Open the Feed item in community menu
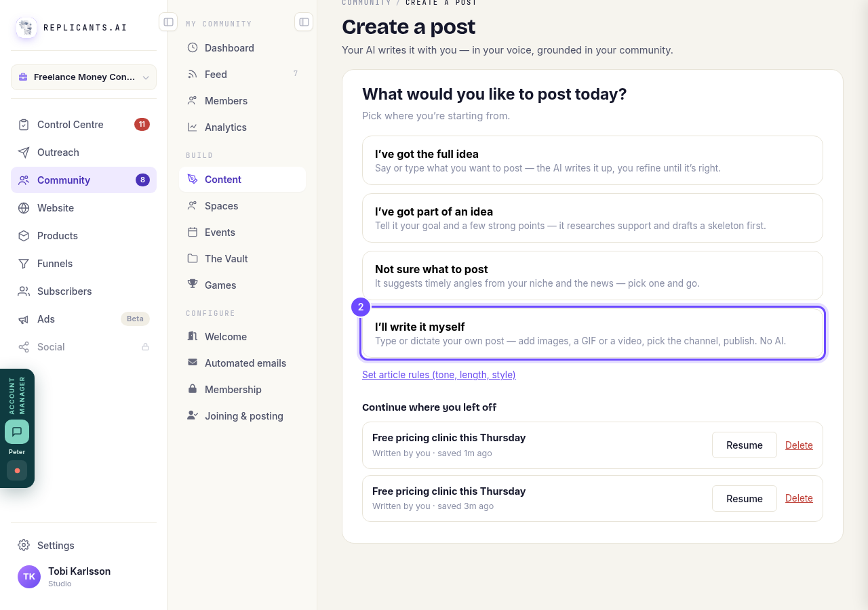This screenshot has height=610, width=868. tap(242, 75)
